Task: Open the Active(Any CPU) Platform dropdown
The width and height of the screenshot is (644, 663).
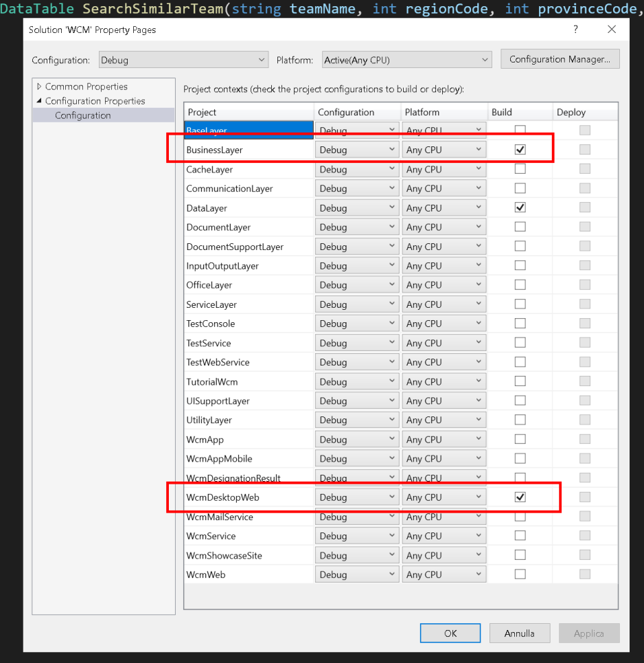Action: coord(407,60)
